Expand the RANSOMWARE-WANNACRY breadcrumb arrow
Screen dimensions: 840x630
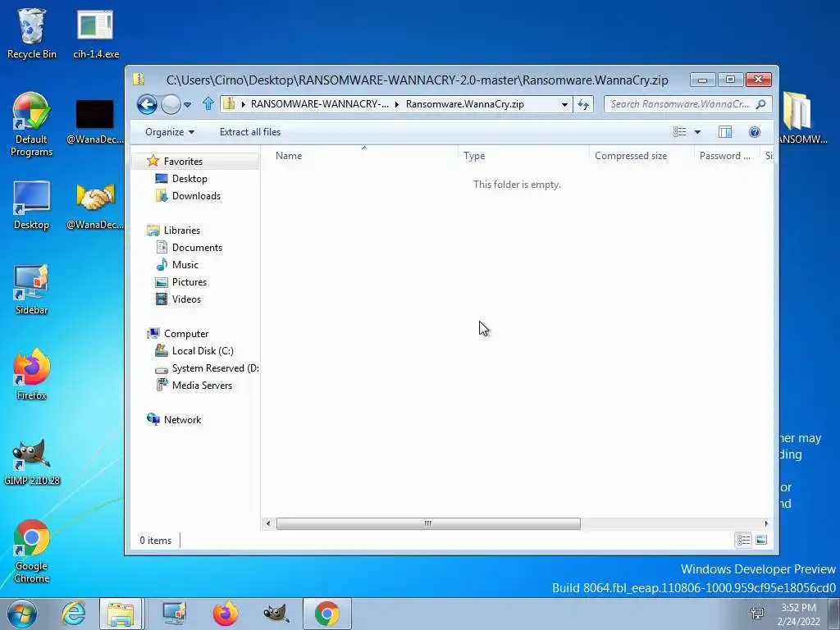(x=397, y=104)
